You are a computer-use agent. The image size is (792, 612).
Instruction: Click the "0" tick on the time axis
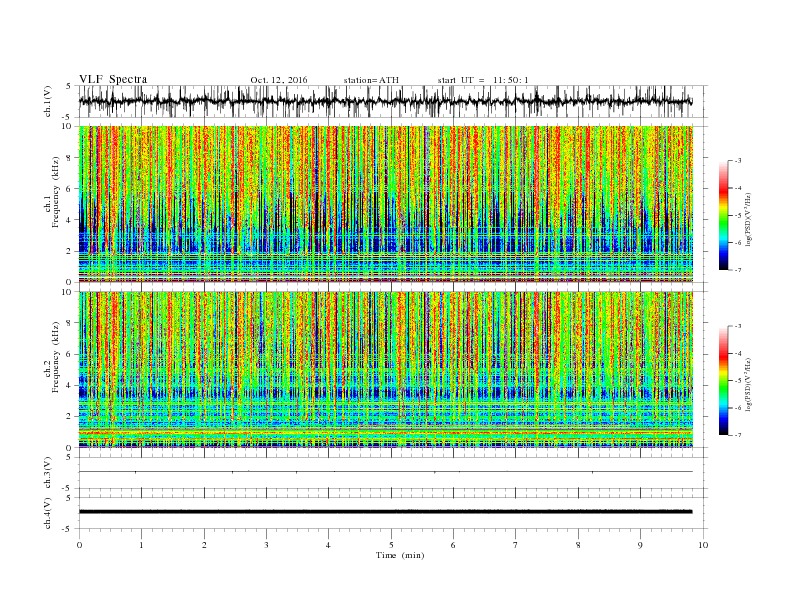(x=79, y=545)
